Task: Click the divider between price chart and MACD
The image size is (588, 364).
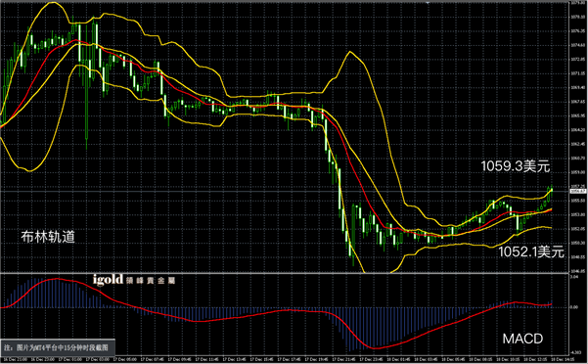Action: 285,273
